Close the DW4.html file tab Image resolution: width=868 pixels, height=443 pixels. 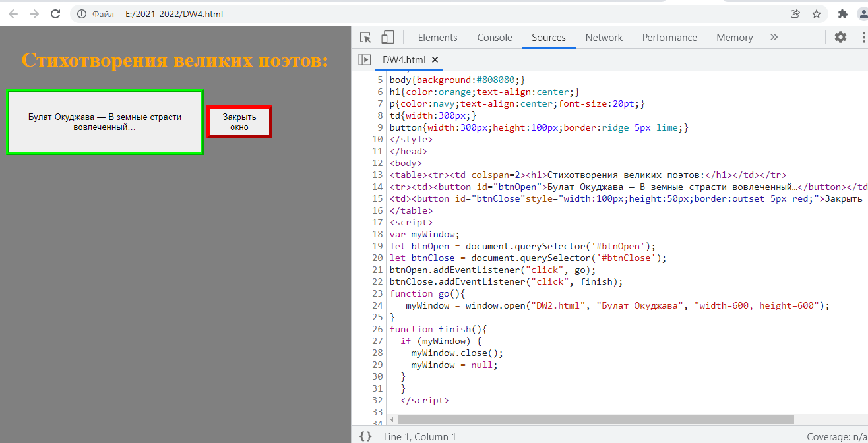(435, 60)
